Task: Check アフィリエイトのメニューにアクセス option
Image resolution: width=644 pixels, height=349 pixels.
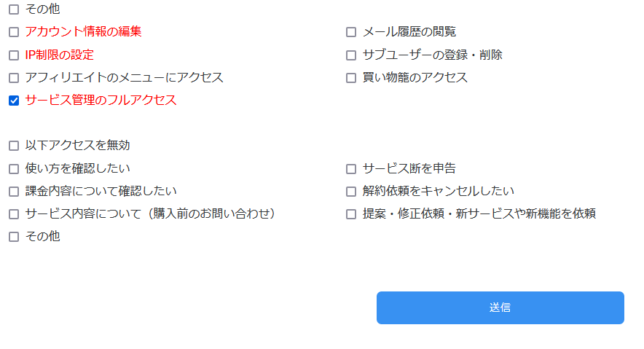Action: pos(14,78)
